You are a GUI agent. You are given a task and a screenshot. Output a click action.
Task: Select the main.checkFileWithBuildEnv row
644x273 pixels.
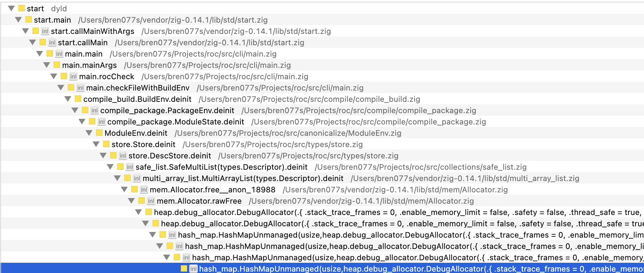click(x=138, y=88)
